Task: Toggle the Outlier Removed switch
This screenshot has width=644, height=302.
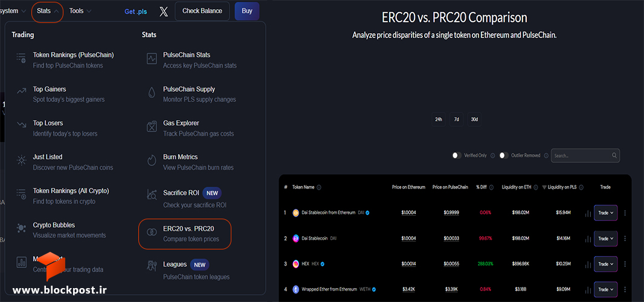Action: point(504,156)
